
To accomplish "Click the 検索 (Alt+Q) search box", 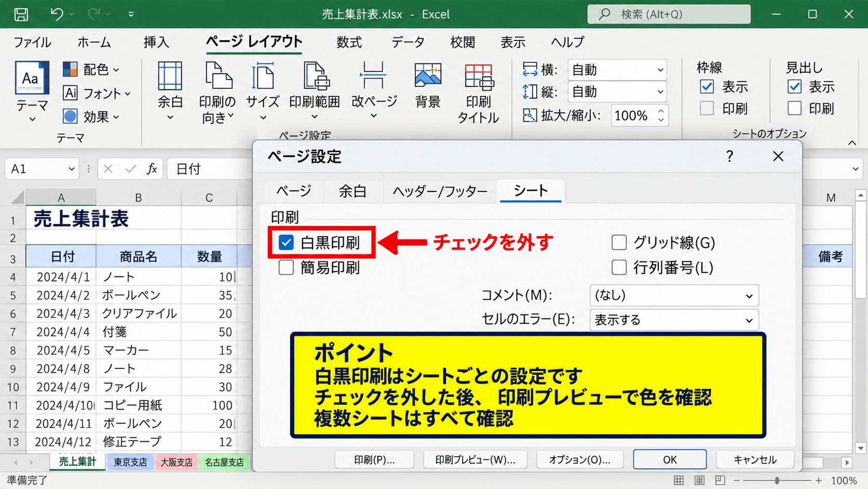I will click(669, 14).
